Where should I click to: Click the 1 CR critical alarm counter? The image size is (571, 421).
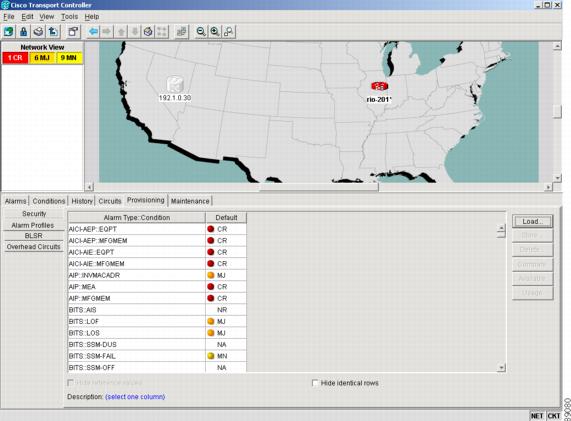click(15, 58)
